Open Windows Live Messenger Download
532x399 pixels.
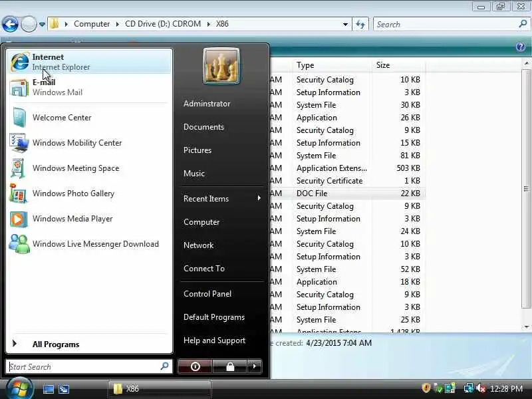tap(90, 244)
